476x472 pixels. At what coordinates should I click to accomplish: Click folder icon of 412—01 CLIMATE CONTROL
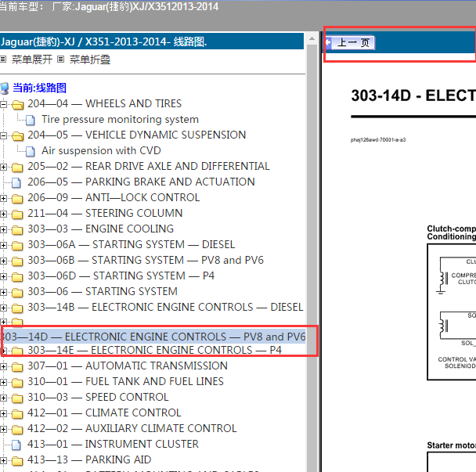(x=17, y=414)
